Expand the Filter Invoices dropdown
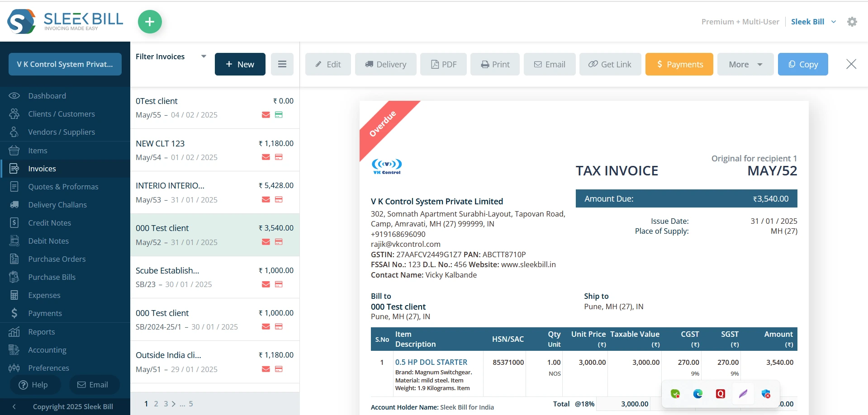 [x=204, y=57]
